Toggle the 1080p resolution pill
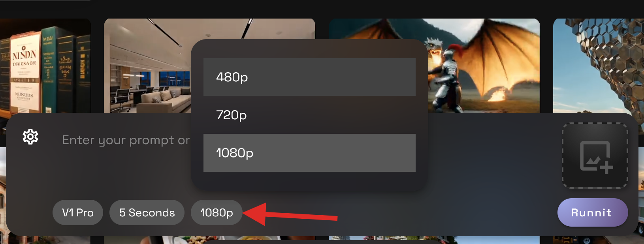The height and width of the screenshot is (244, 644). coord(217,212)
